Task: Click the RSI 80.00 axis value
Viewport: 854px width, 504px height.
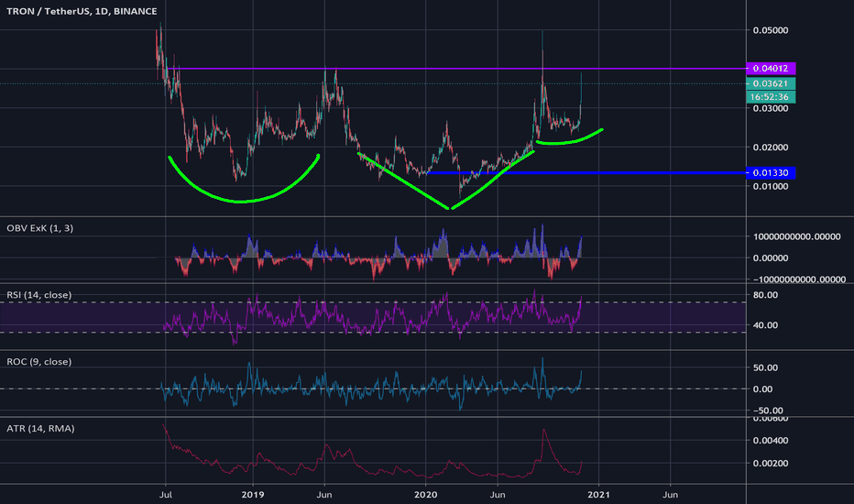Action: pos(765,295)
